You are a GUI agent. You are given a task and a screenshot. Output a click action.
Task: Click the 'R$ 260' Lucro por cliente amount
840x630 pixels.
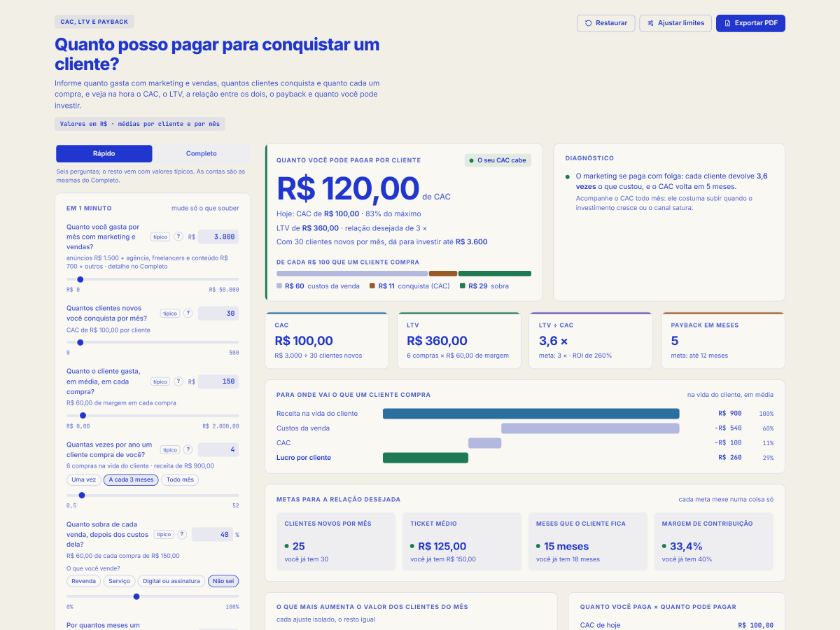(x=729, y=458)
